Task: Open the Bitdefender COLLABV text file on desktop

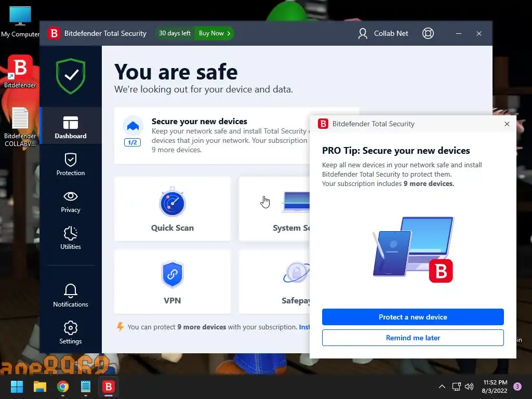Action: pyautogui.click(x=20, y=127)
